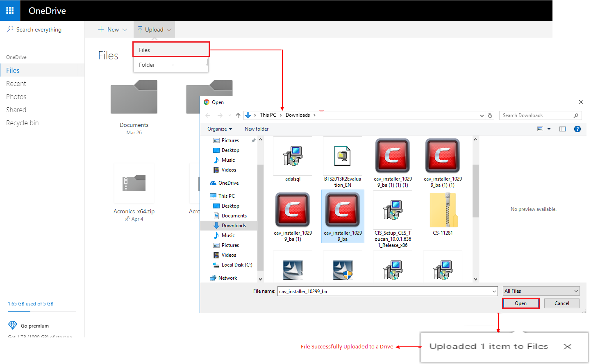Click the Search Downloads field
This screenshot has height=364, width=591.
point(536,115)
